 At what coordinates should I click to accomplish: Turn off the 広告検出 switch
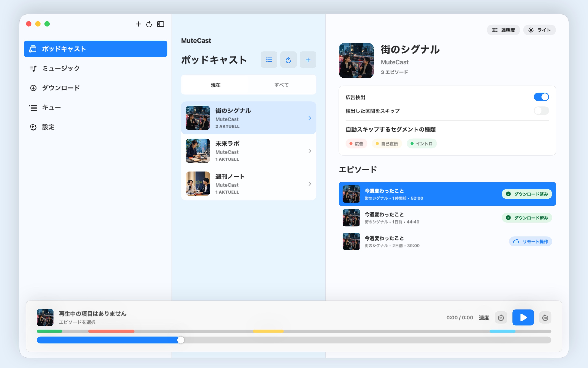pos(541,97)
